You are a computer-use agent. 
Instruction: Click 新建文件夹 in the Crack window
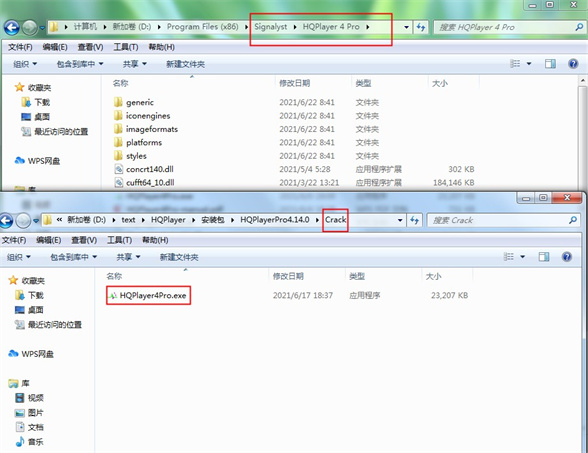(179, 257)
